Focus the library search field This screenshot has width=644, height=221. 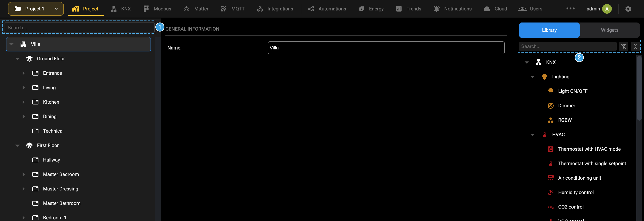coord(568,46)
